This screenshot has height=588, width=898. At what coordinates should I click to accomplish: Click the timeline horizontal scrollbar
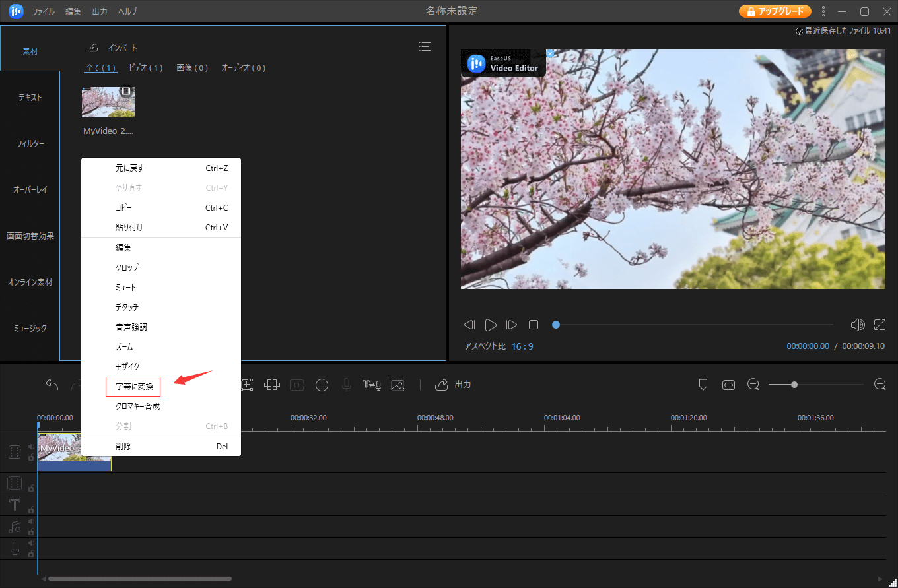tap(139, 579)
